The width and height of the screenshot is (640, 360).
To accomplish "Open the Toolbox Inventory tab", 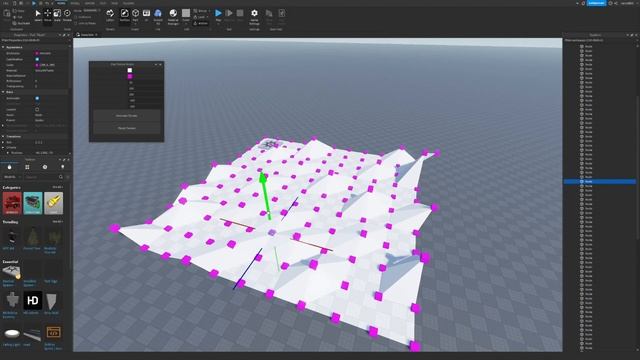I will coord(27,167).
